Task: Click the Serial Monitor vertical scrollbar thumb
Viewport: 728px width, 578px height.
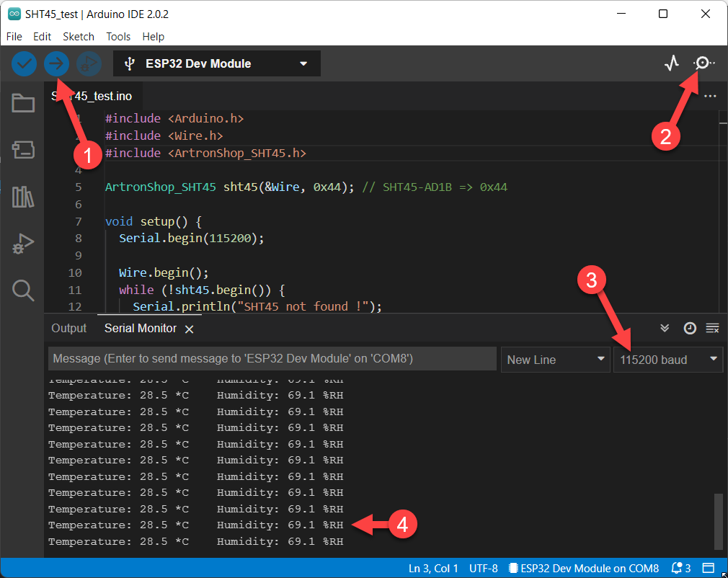Action: 718,522
